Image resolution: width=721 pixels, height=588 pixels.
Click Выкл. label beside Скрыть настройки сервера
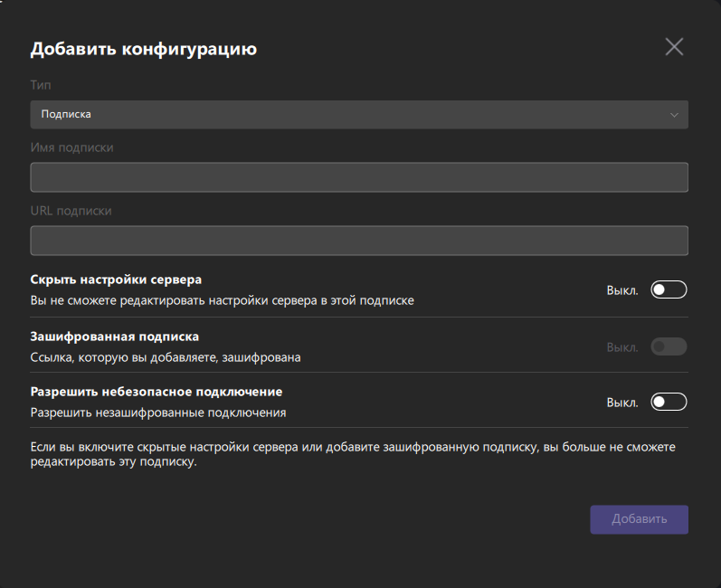click(622, 290)
